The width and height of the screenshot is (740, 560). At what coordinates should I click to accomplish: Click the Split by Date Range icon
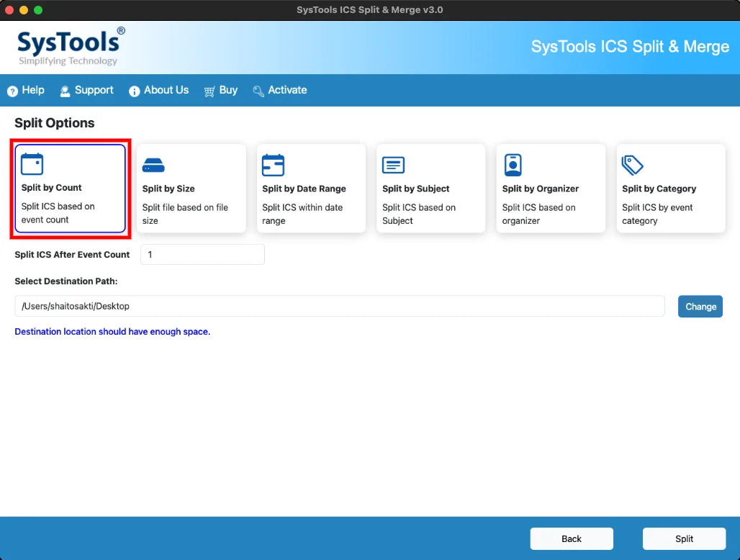274,165
